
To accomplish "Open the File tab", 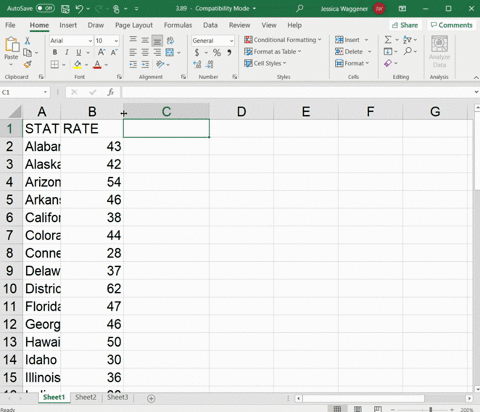I will pyautogui.click(x=10, y=25).
